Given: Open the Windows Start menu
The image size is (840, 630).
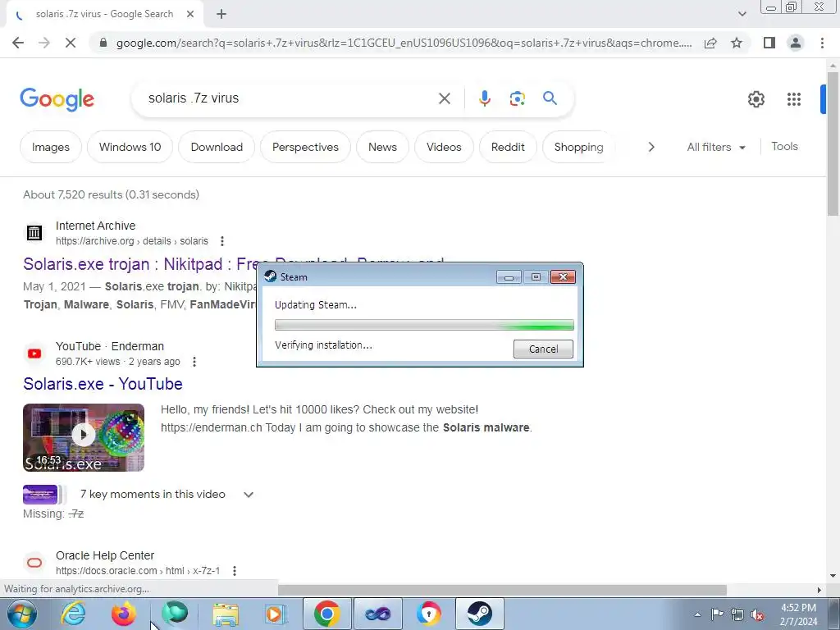Looking at the screenshot, I should point(22,614).
